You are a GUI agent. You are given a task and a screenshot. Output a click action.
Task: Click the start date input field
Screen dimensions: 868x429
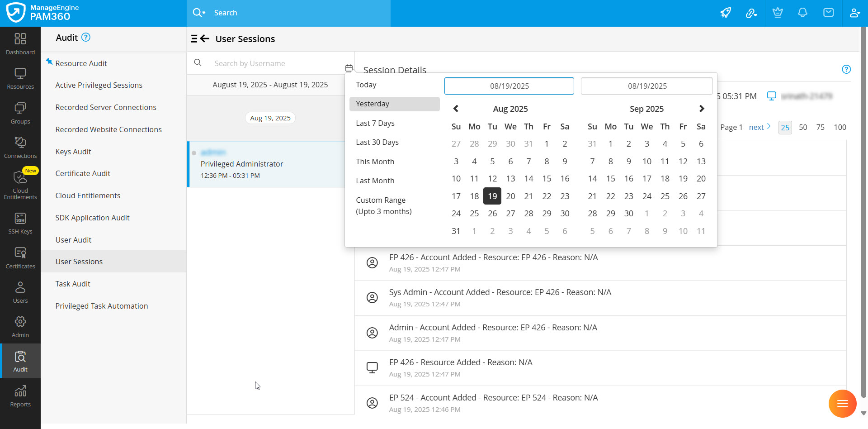click(x=509, y=86)
